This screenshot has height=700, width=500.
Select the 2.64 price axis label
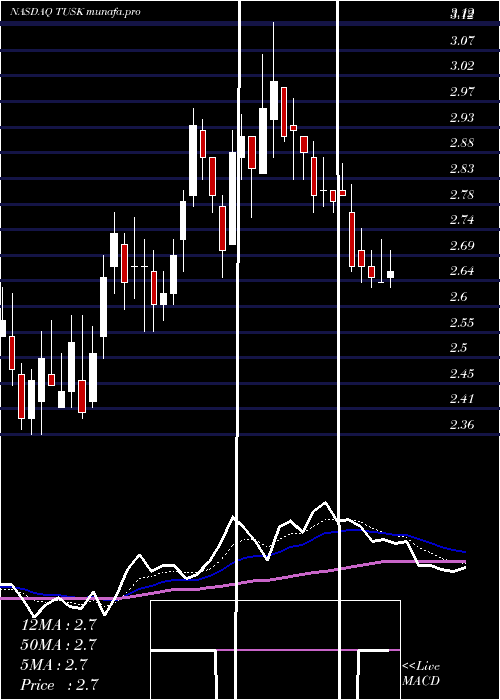click(x=462, y=271)
